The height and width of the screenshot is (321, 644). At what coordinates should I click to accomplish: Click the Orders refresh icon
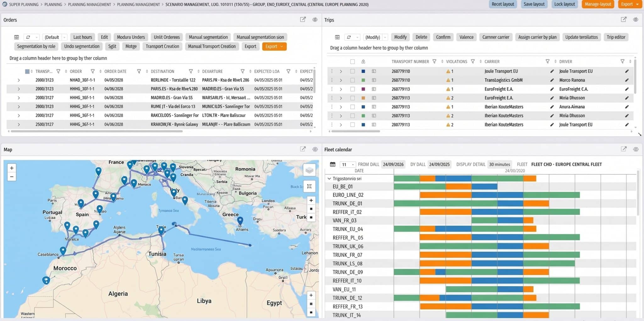point(28,37)
